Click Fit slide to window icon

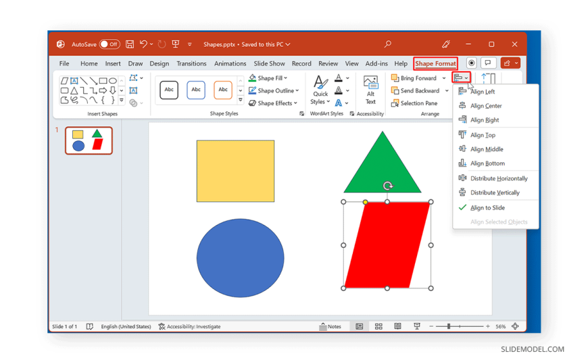pyautogui.click(x=515, y=326)
